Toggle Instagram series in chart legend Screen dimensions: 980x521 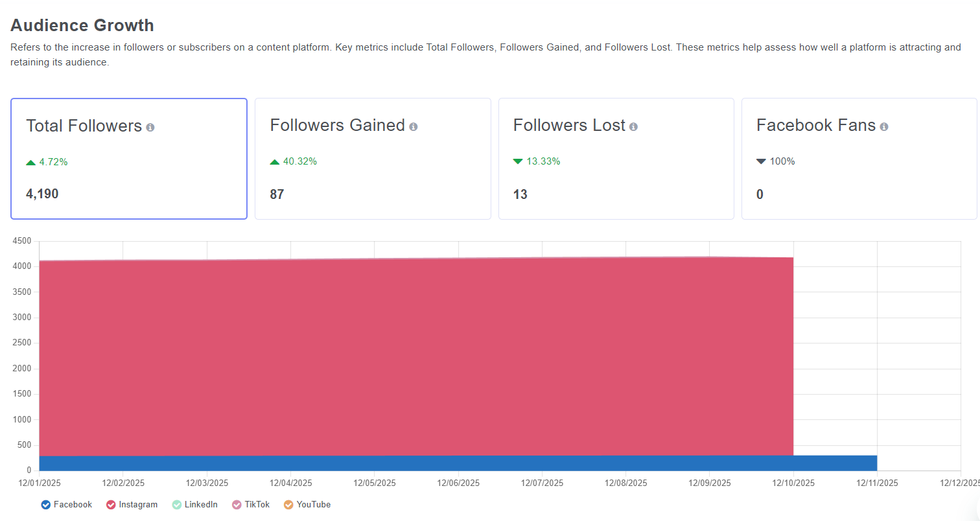(x=111, y=505)
